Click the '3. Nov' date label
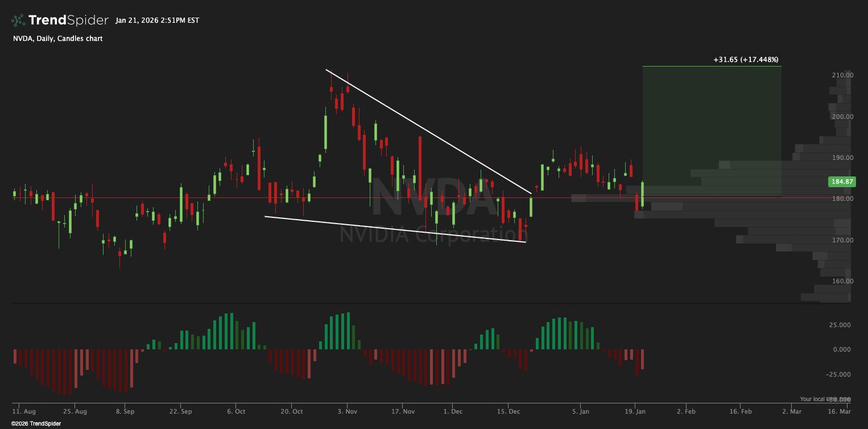Screen dimensions: 868x429 click(x=347, y=411)
